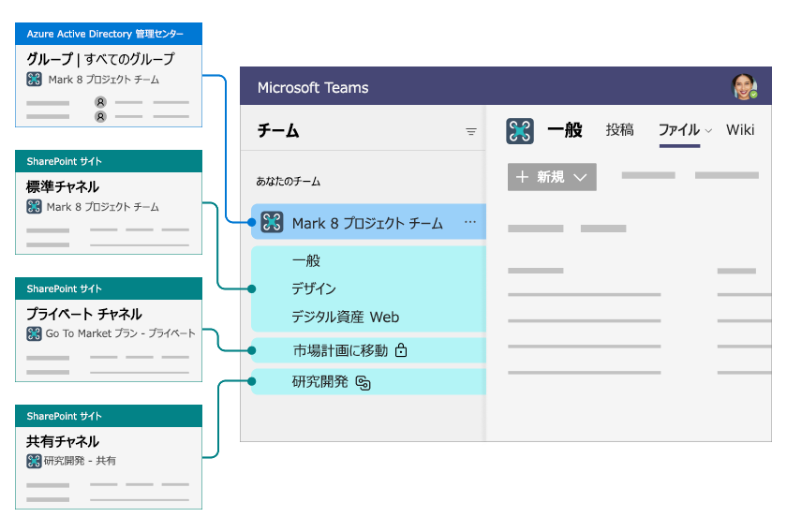The height and width of the screenshot is (532, 787).
Task: Click the あなたのチーム section label
Action: click(x=289, y=181)
